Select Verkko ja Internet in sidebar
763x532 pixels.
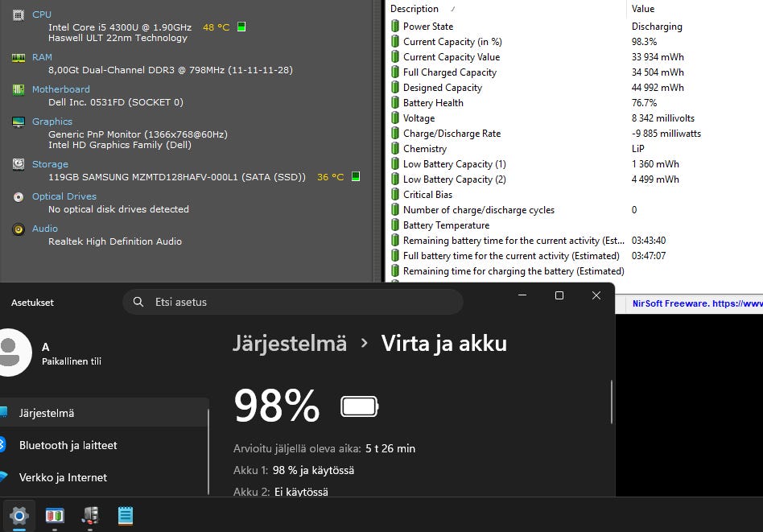point(104,477)
